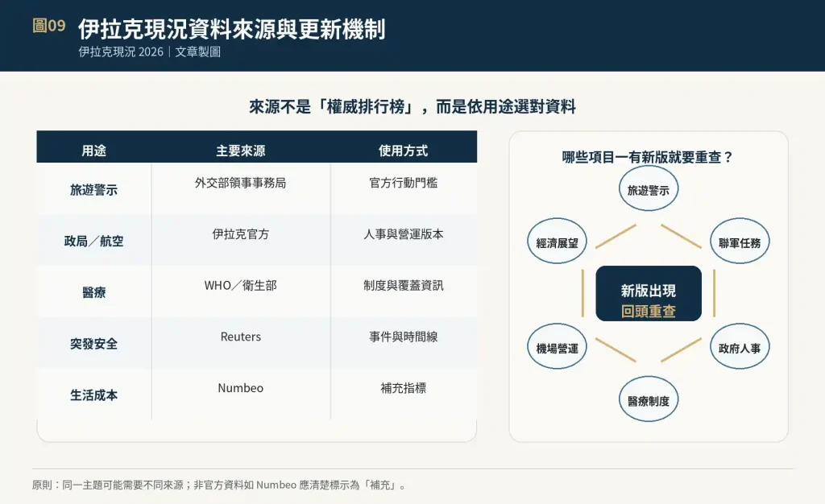Image resolution: width=825 pixels, height=504 pixels.
Task: Click the WHO／衛生部 cell
Action: coord(240,285)
